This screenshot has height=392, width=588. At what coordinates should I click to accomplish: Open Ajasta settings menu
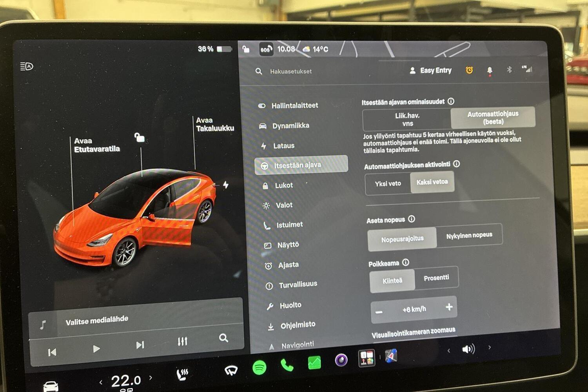click(282, 265)
